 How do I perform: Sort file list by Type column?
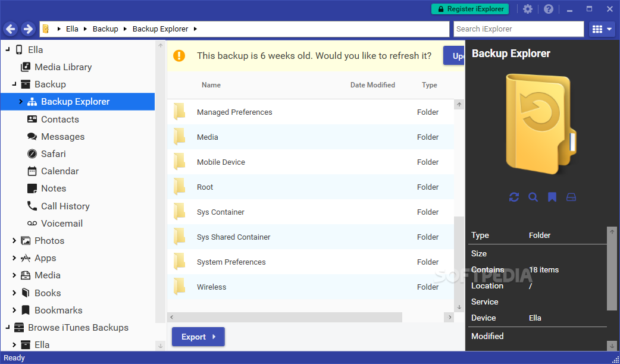click(429, 85)
